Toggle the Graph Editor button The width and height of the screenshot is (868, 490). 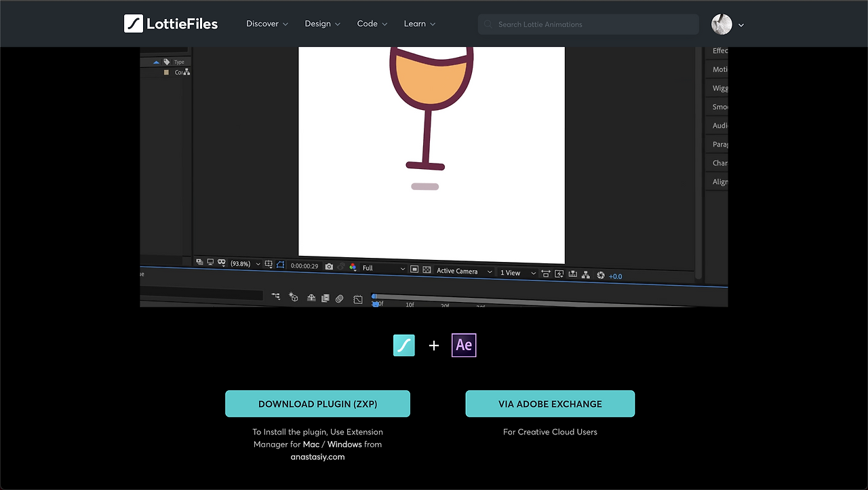point(358,299)
